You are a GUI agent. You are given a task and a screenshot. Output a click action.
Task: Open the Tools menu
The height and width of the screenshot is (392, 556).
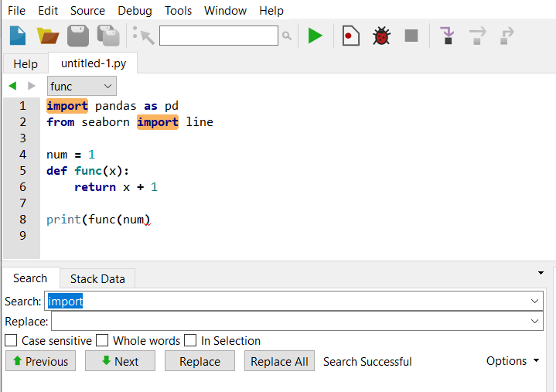tap(178, 11)
